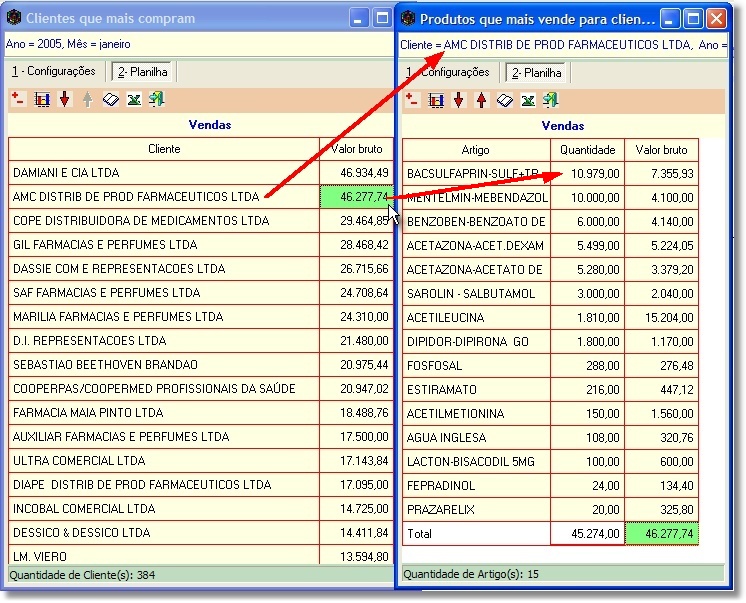
Task: Export to Excel from Clientes window toolbar
Action: [134, 99]
